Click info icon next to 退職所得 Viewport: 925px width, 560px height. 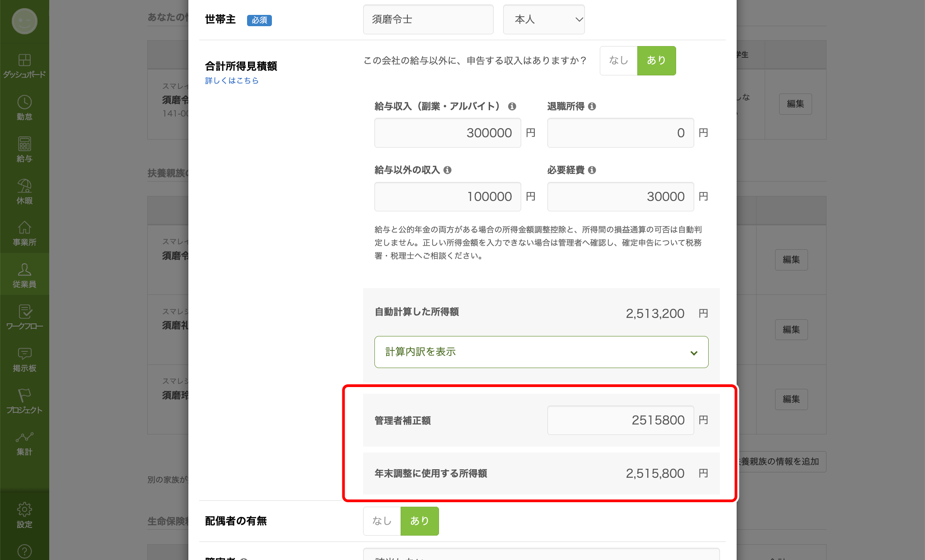coord(592,107)
